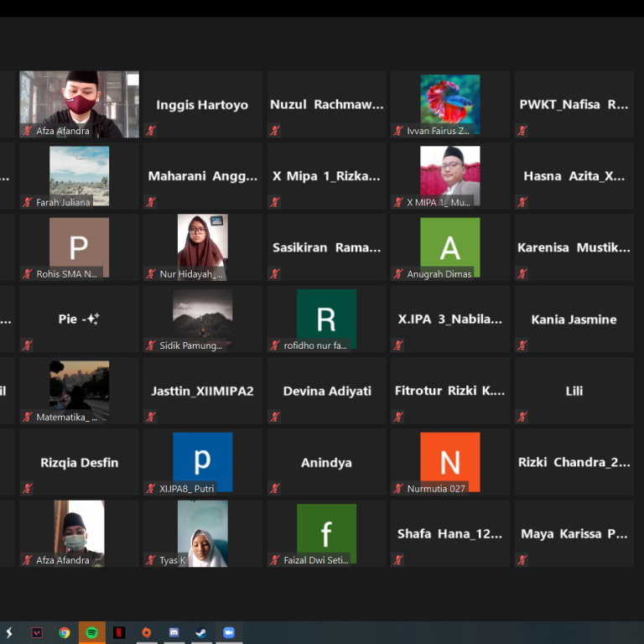This screenshot has height=644, width=644.
Task: Select Ivvan Fairus betta fish avatar
Action: click(450, 104)
